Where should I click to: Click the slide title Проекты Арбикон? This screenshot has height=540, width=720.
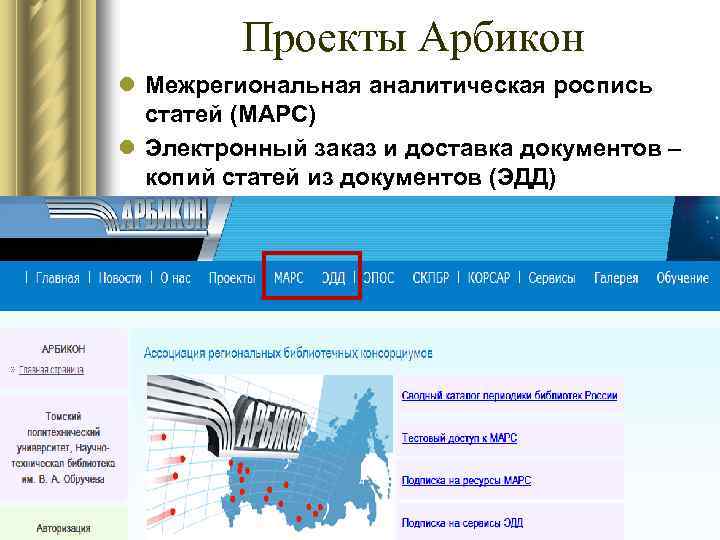(413, 38)
